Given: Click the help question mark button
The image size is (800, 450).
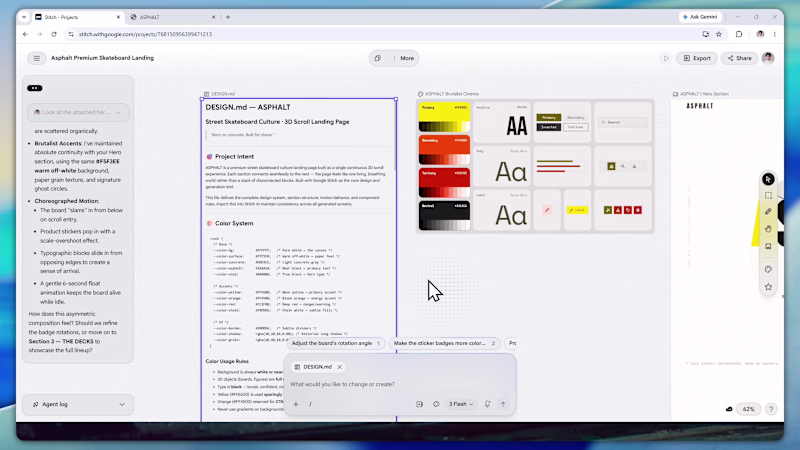Looking at the screenshot, I should pos(771,409).
